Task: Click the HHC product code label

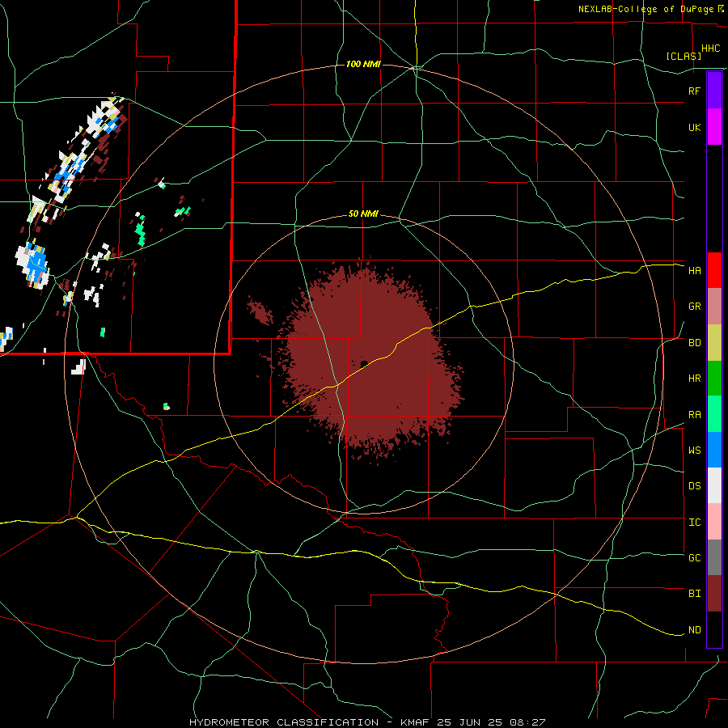Action: (710, 49)
